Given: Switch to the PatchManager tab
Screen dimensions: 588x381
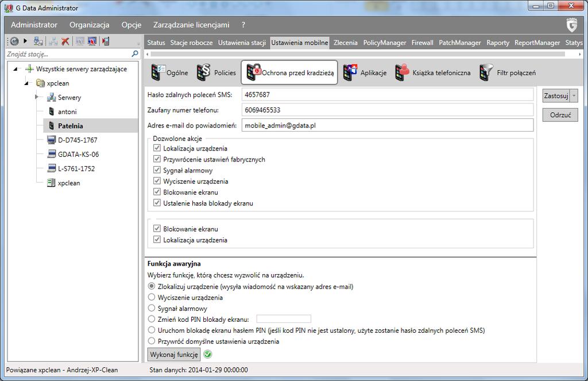Looking at the screenshot, I should point(460,43).
